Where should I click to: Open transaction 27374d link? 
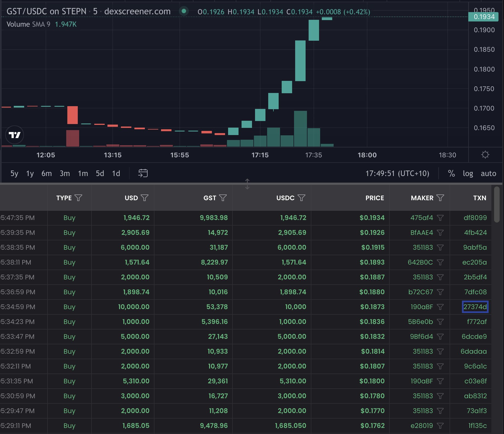[475, 307]
